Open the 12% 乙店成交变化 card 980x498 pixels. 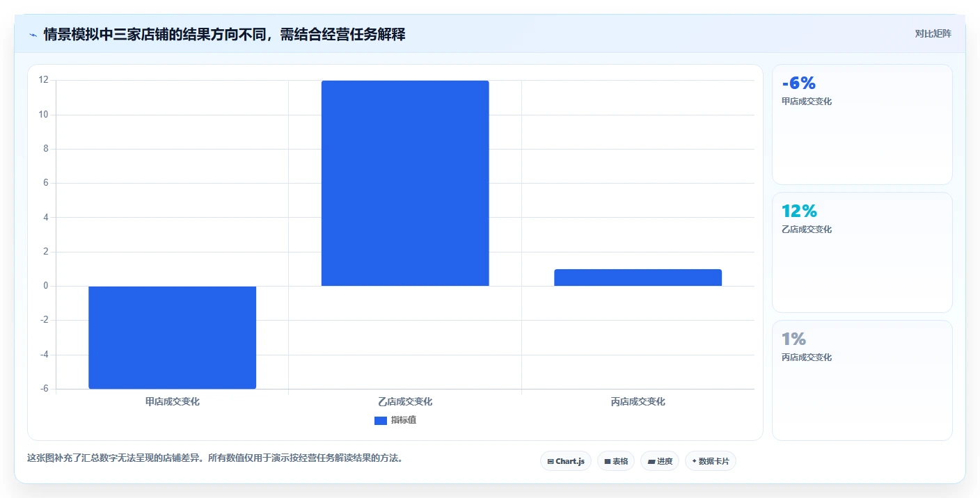point(862,252)
